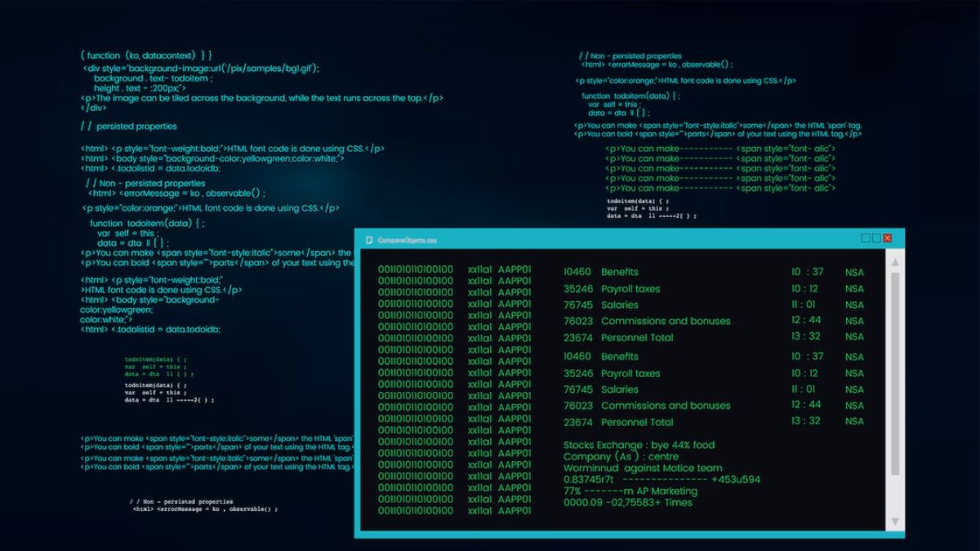Minimize the CompareObjects.css window
This screenshot has height=551, width=980.
[866, 238]
